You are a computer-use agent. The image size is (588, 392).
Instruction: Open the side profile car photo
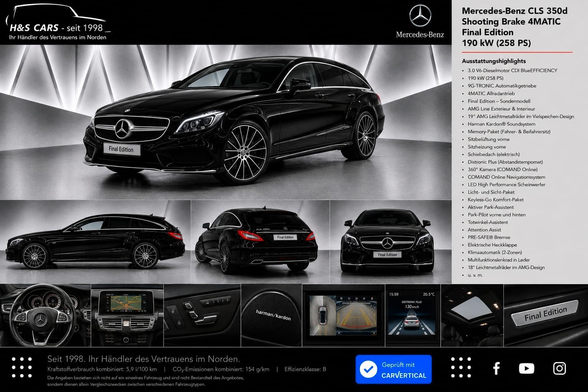pos(95,242)
